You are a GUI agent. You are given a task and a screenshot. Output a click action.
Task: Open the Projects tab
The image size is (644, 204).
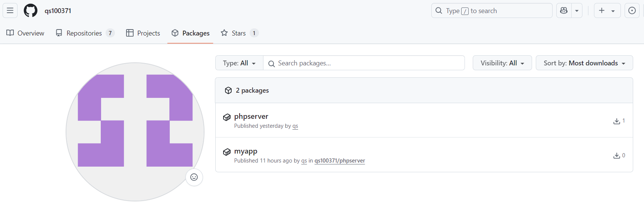click(x=143, y=33)
